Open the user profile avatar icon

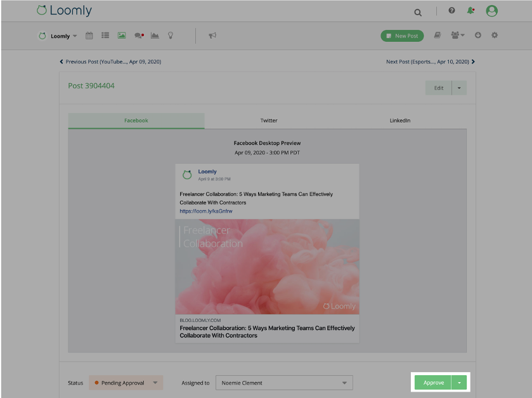pos(491,11)
